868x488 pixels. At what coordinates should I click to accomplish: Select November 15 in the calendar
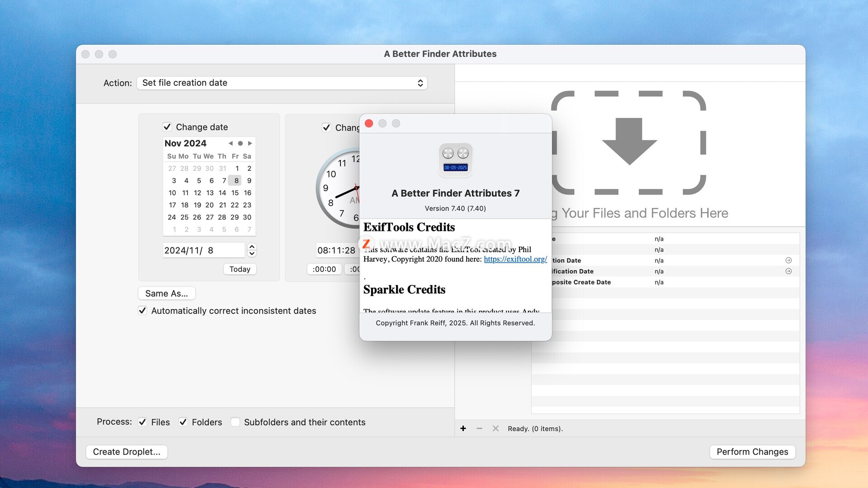(235, 193)
